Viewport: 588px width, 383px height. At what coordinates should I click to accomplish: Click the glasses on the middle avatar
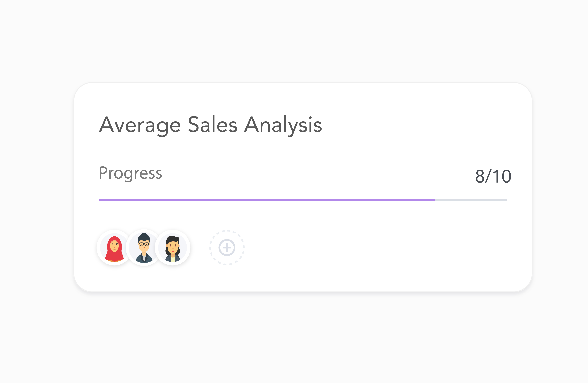[144, 244]
